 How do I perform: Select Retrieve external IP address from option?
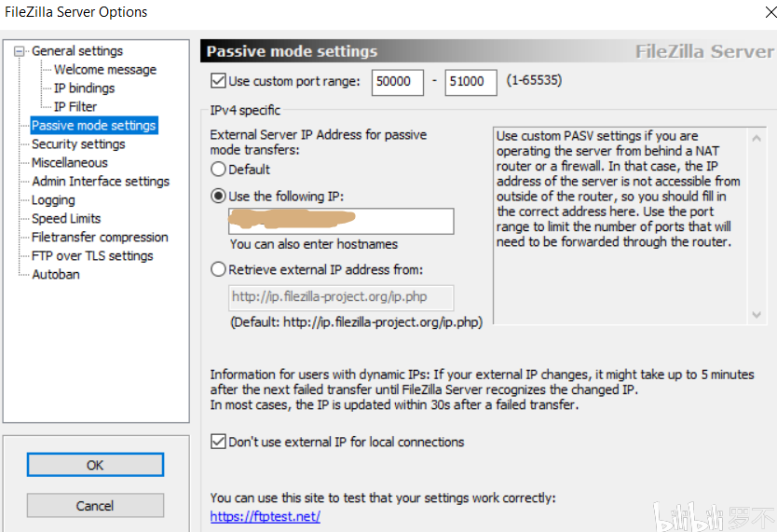point(218,269)
